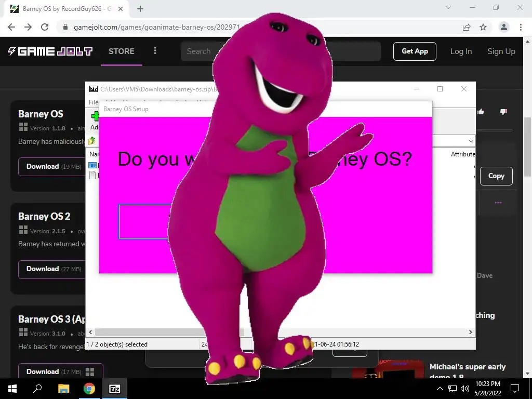Image resolution: width=532 pixels, height=399 pixels.
Task: Bookmark this page with the star icon
Action: (483, 27)
